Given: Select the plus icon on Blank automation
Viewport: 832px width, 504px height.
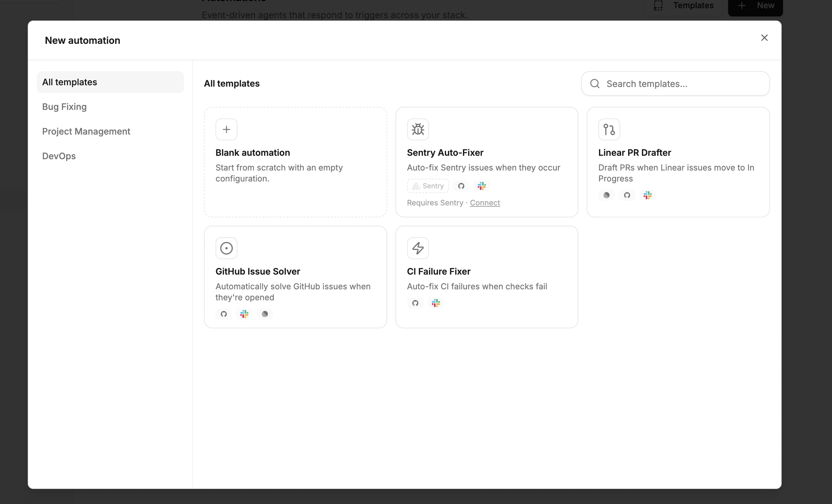Looking at the screenshot, I should pos(226,129).
